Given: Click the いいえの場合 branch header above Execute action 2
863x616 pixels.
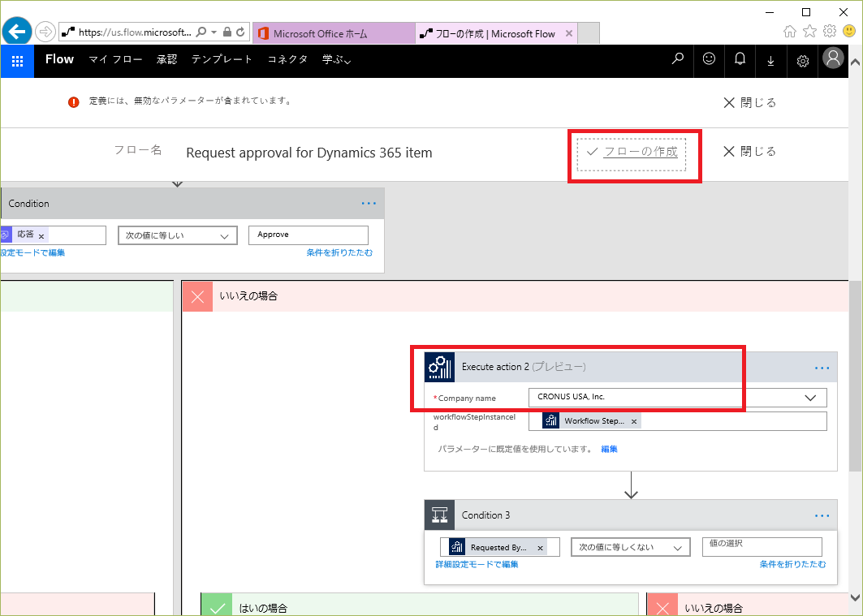Looking at the screenshot, I should pos(515,296).
